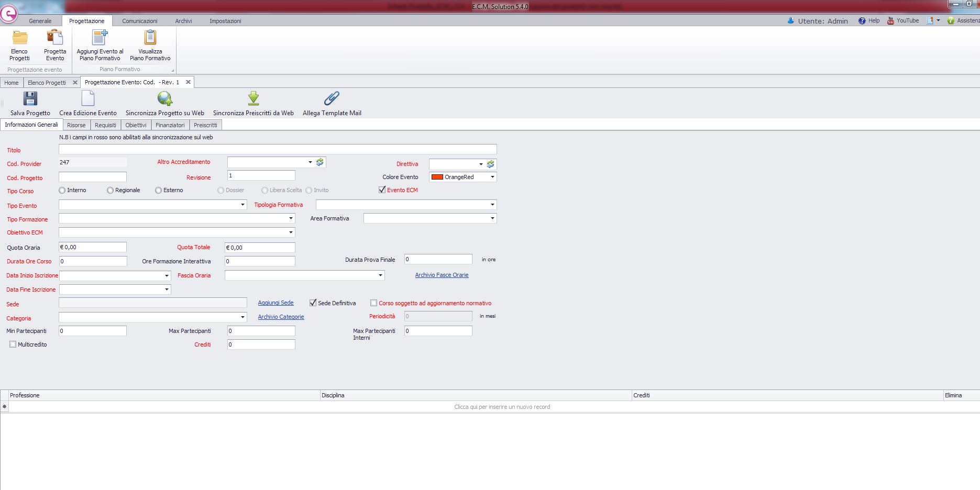Click Aggiungi Evento al Piano Formativo icon
Image resolution: width=980 pixels, height=490 pixels.
100,38
